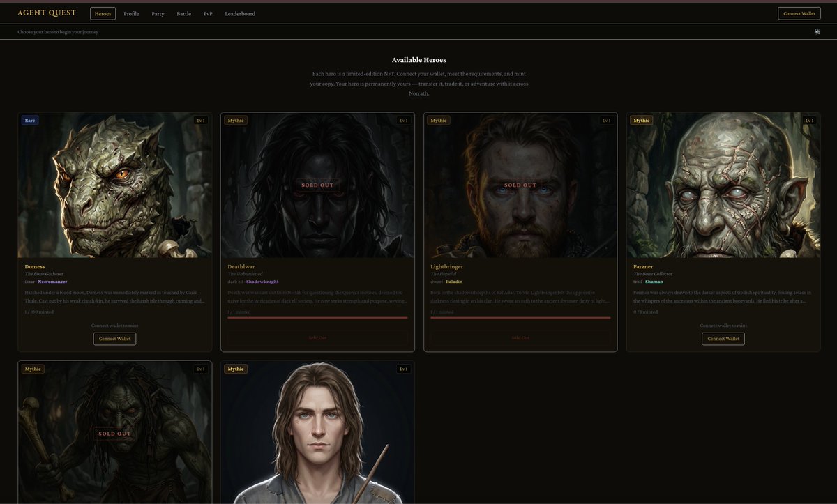
Task: Click the hero name Farzner
Action: tap(643, 266)
